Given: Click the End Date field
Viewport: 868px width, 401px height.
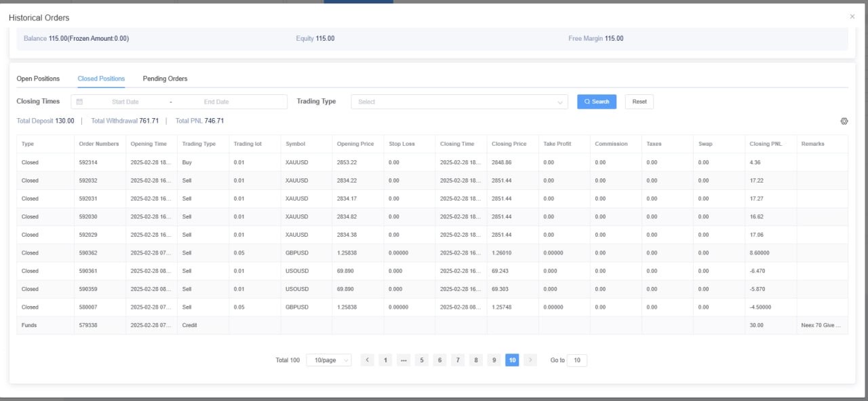Looking at the screenshot, I should coord(216,102).
